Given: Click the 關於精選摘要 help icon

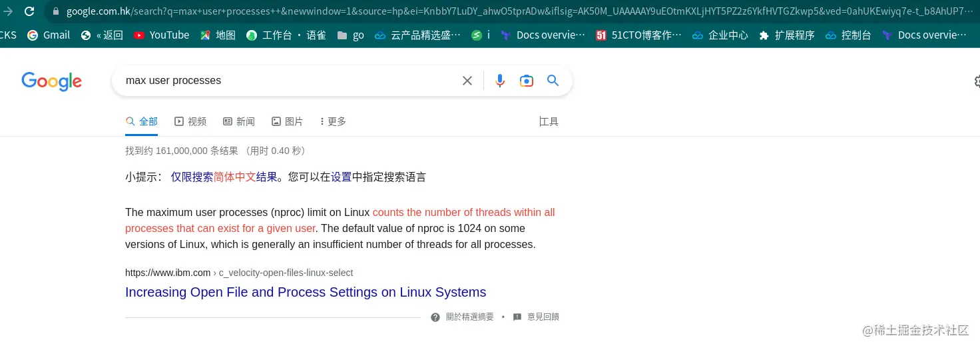Looking at the screenshot, I should coord(435,317).
